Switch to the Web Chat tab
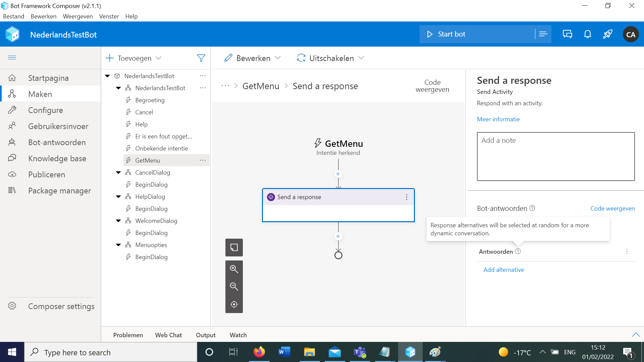644x362 pixels. tap(168, 335)
